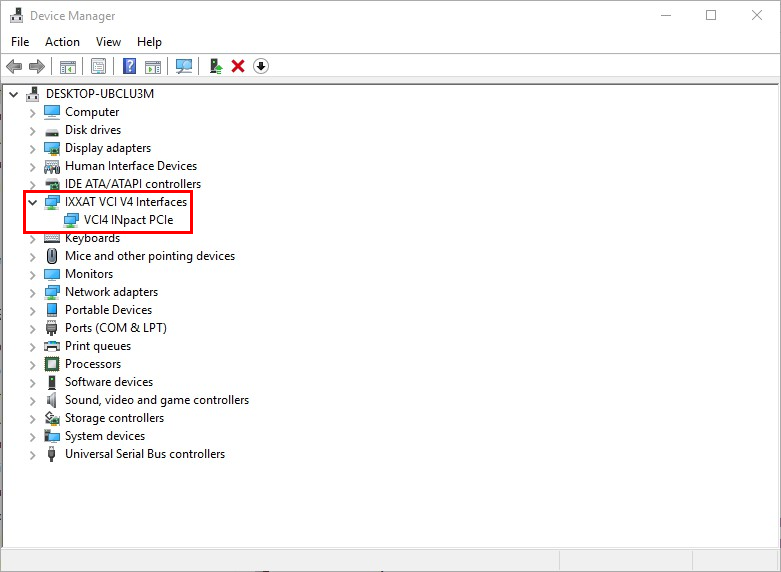Click the IDE ATA/ATAPI controllers icon
This screenshot has height=572, width=781.
coord(52,184)
